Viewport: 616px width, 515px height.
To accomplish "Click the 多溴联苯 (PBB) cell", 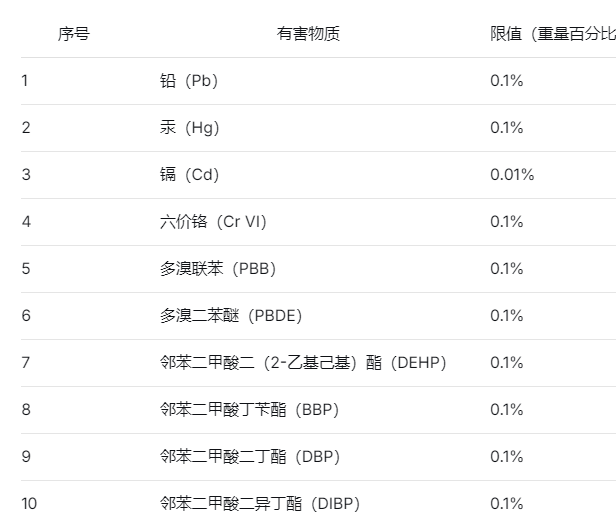I will tap(217, 269).
